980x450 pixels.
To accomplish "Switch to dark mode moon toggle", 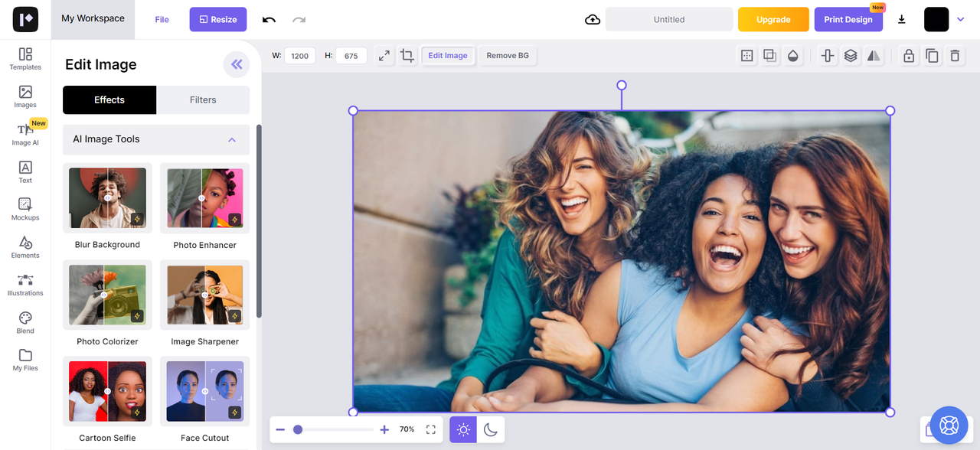I will coord(491,430).
